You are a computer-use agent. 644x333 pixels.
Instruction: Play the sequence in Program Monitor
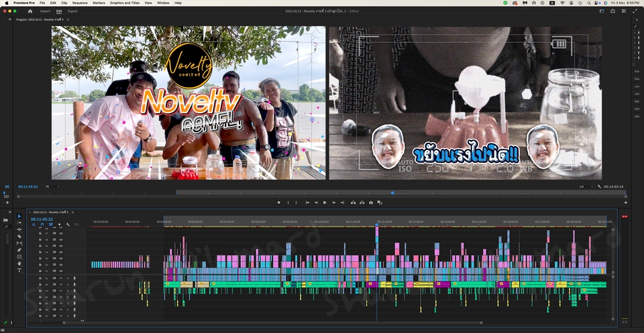click(x=325, y=202)
